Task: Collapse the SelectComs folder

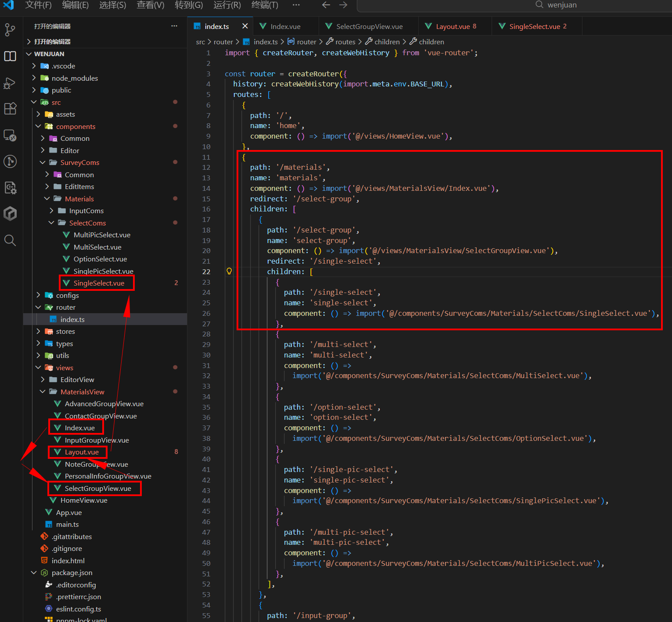Action: pyautogui.click(x=105, y=223)
